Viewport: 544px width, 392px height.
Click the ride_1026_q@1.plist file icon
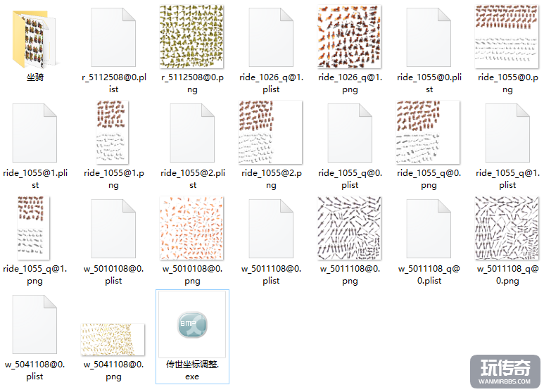(x=271, y=37)
